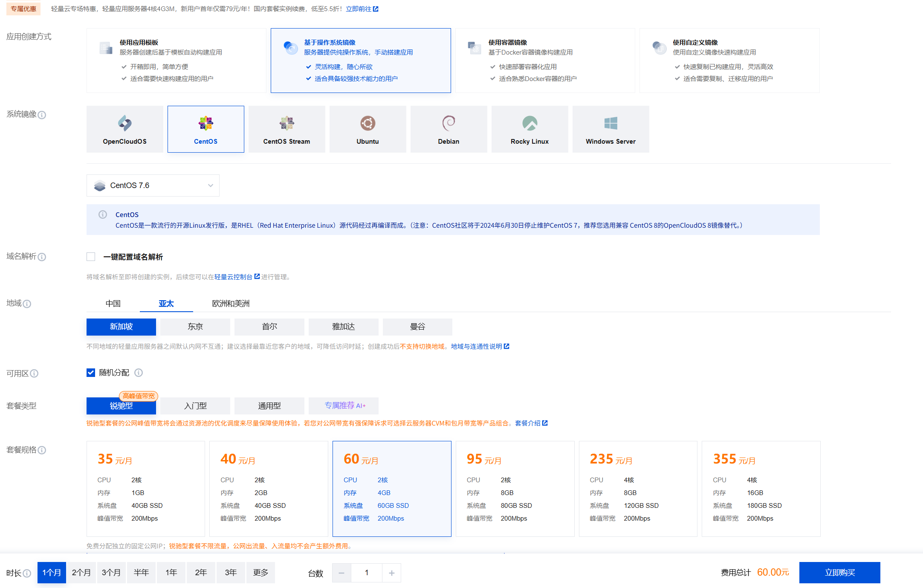Pick the Debian swirl logo image
This screenshot has height=588, width=923.
(x=448, y=123)
